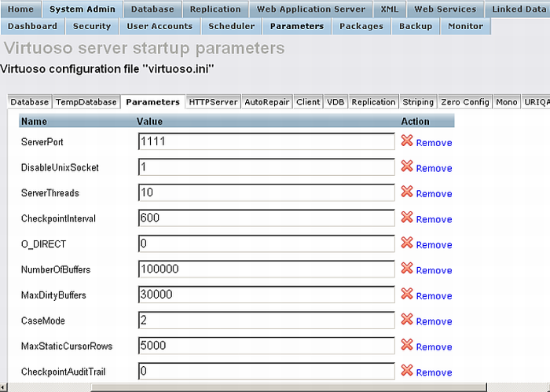Click the CheckpointInterval value field
The height and width of the screenshot is (392, 550).
click(x=266, y=218)
